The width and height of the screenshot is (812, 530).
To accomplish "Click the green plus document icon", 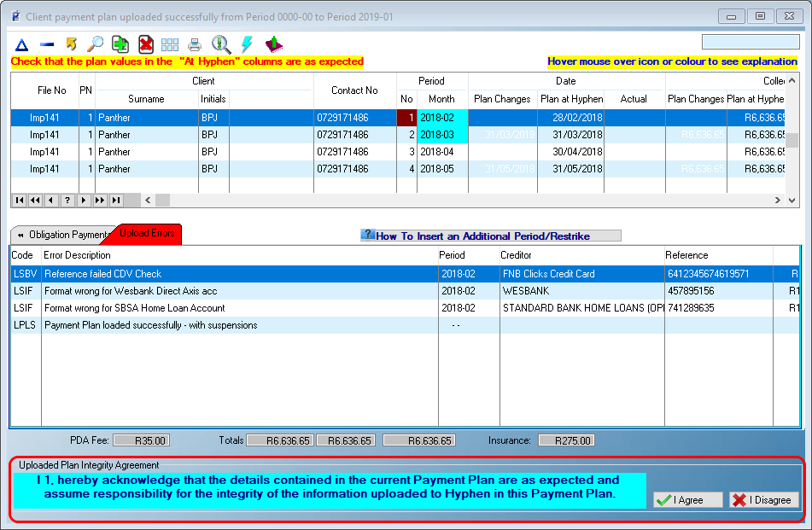I will point(120,44).
